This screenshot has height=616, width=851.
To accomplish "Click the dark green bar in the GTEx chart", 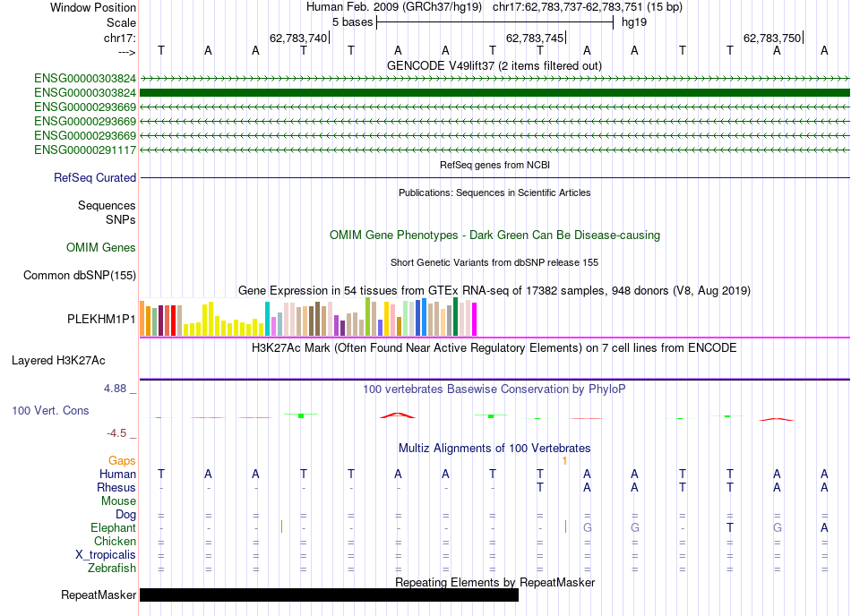I will [455, 317].
